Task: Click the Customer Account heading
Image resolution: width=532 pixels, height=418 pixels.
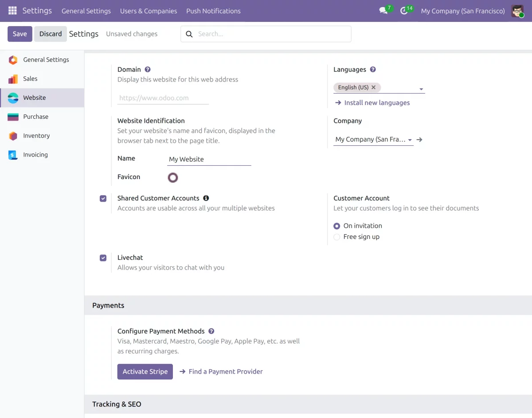Action: pyautogui.click(x=361, y=199)
